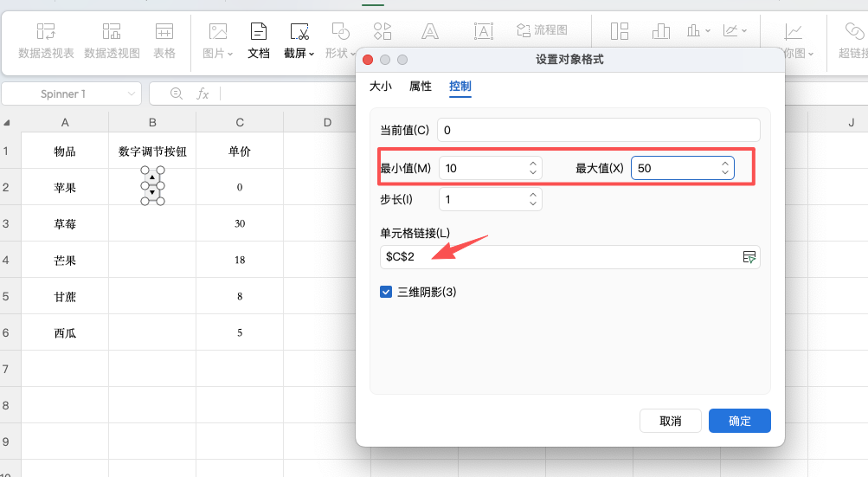868x477 pixels.
Task: Click the 流程图 flowchart button
Action: click(x=542, y=30)
